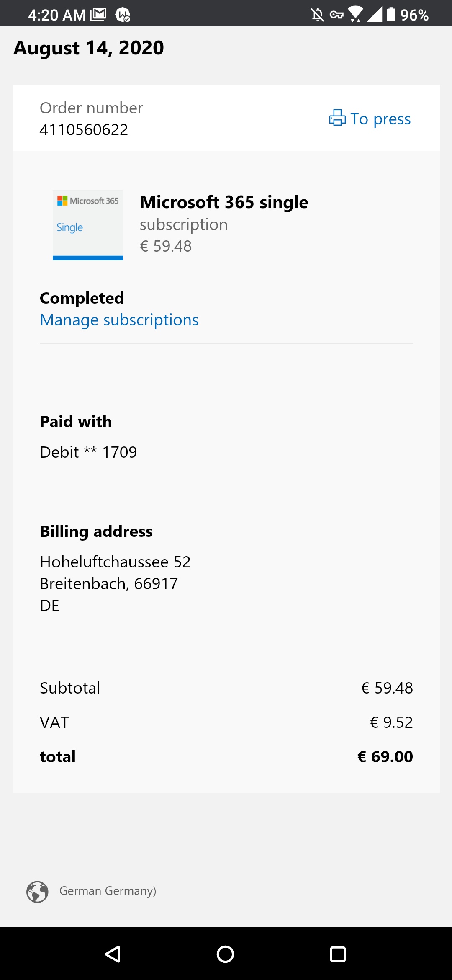Tap the August 14, 2020 date heading
The height and width of the screenshot is (980, 452).
(x=89, y=48)
